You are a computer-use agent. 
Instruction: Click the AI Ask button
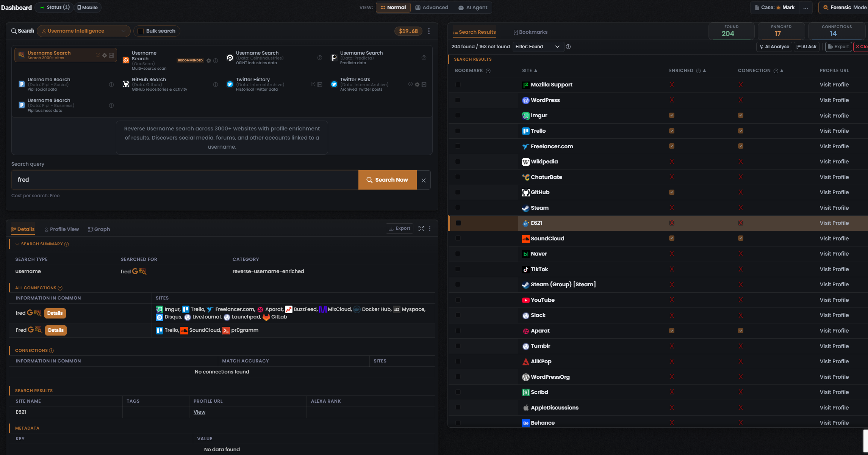click(x=806, y=47)
